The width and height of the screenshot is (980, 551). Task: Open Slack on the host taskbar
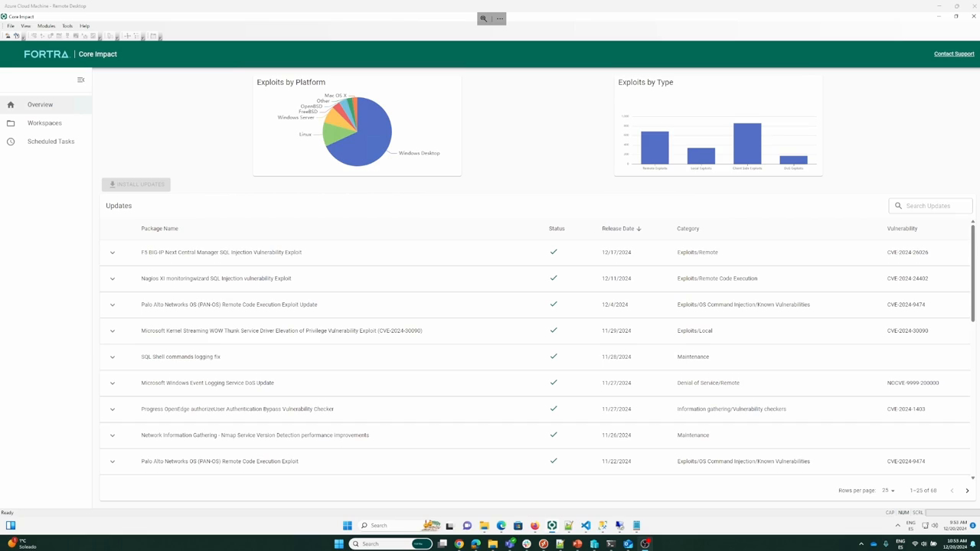point(527,544)
